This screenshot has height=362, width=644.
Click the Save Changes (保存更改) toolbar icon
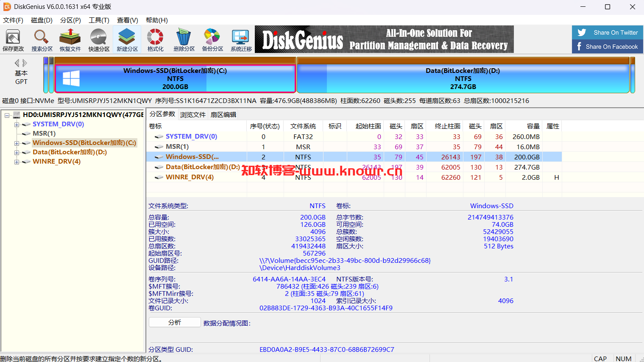click(x=13, y=40)
